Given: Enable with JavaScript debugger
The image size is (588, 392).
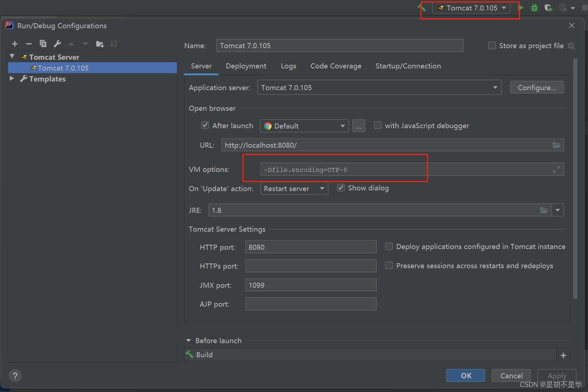Looking at the screenshot, I should pos(378,125).
